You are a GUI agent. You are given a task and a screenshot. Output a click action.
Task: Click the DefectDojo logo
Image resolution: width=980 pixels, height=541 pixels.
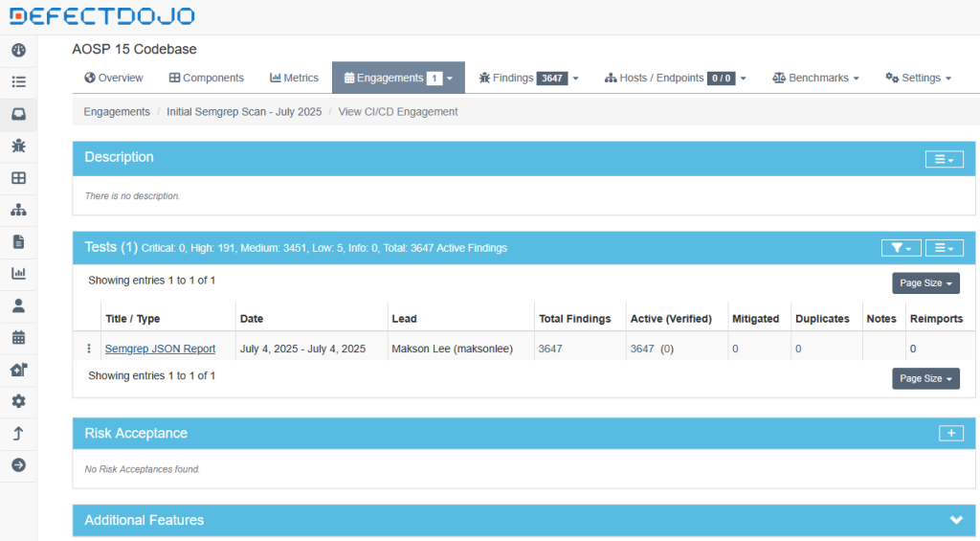pos(101,15)
